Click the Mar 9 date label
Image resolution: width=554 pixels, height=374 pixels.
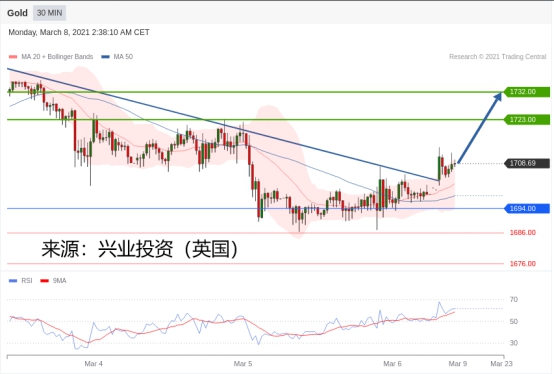pyautogui.click(x=458, y=363)
